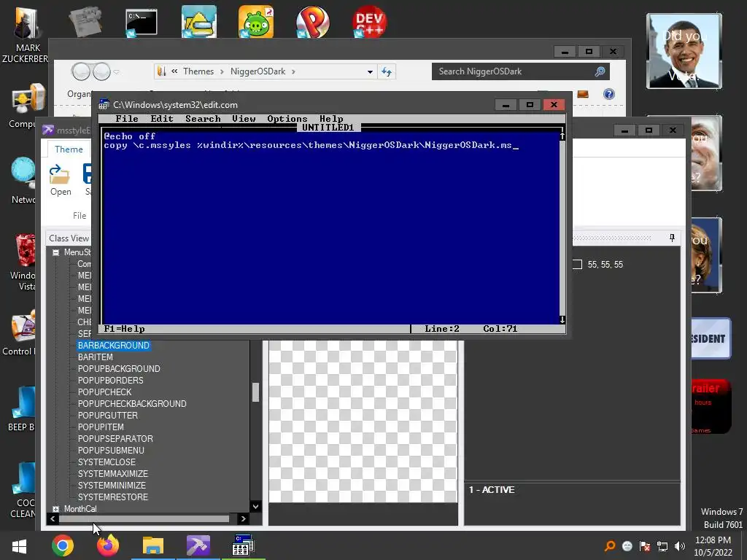
Task: Expand the MonthCal tree node
Action: [55, 509]
